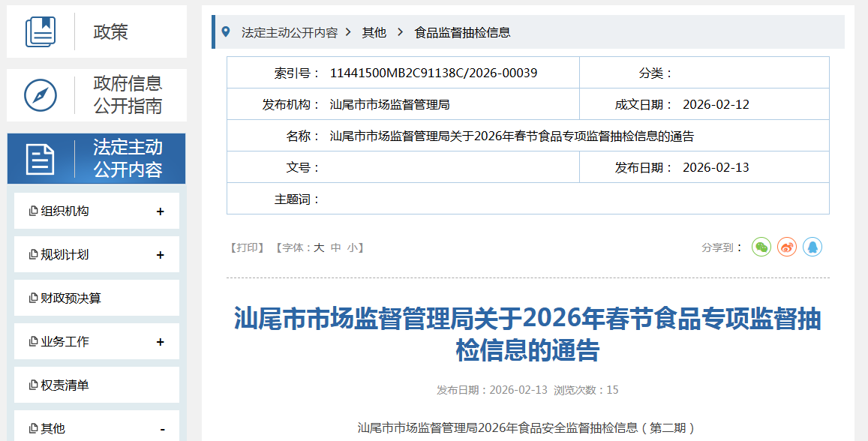This screenshot has width=868, height=441.
Task: Click the small page icon beside 权责清单
Action: point(33,385)
